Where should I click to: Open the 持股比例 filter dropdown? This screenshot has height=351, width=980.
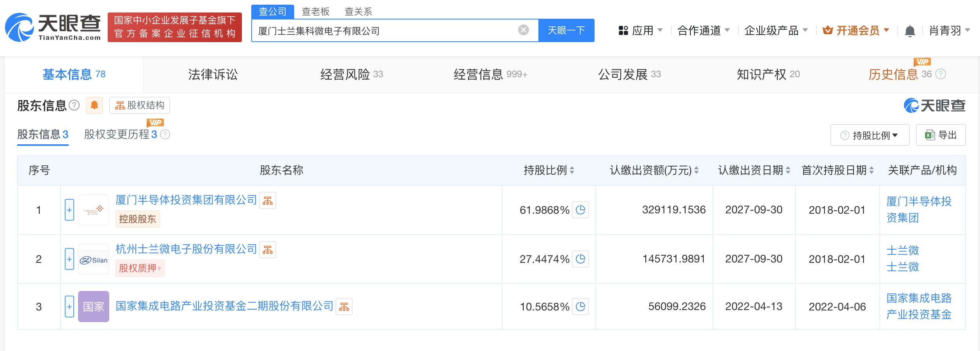[x=869, y=135]
